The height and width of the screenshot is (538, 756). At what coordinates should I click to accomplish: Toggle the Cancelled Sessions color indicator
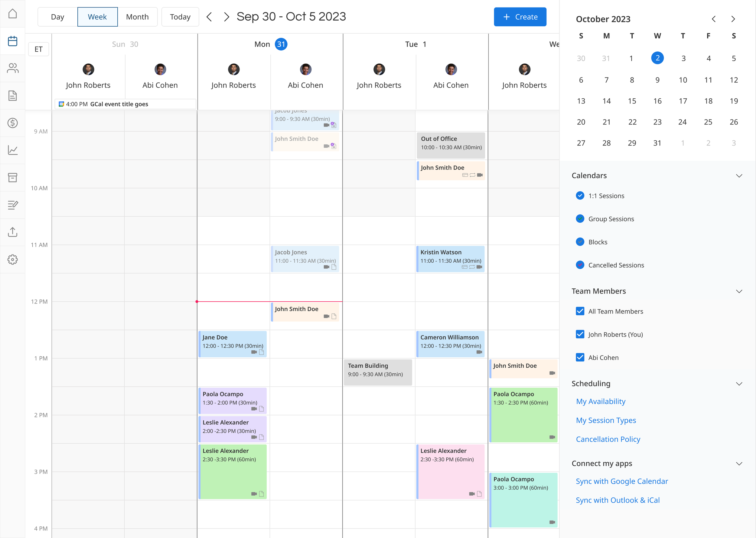point(580,265)
